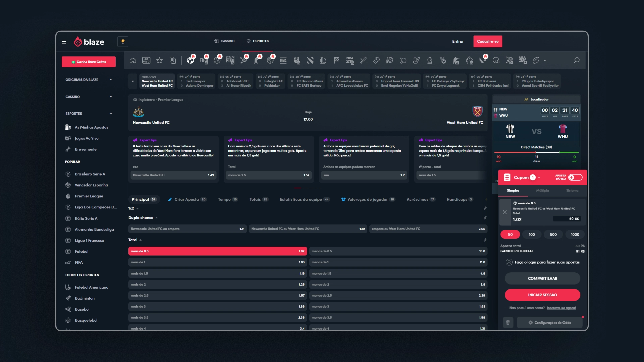Open Estatísticas da equipe tab

pos(305,200)
